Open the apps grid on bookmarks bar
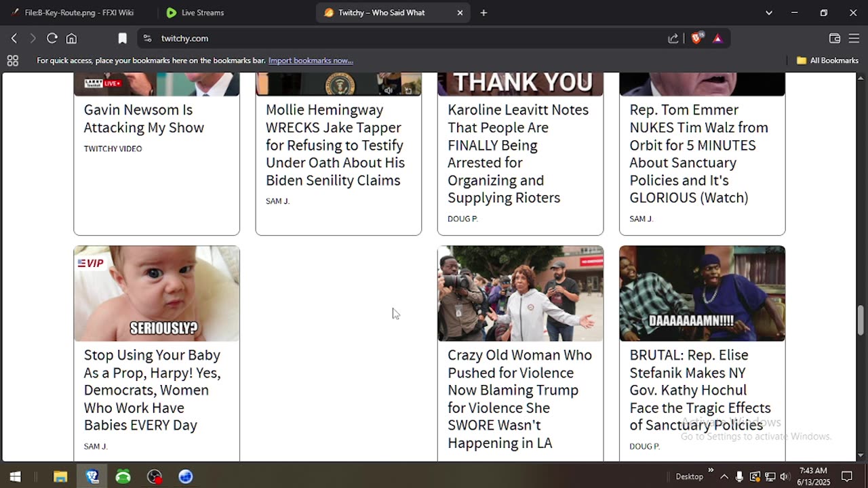The height and width of the screenshot is (488, 868). [12, 60]
